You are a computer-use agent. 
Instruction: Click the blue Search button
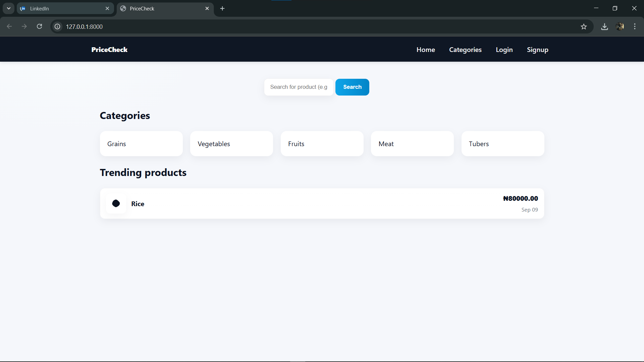tap(352, 87)
